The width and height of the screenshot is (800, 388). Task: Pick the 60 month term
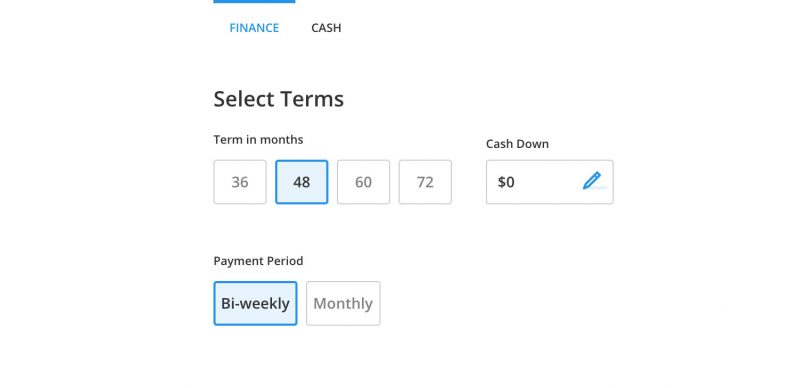363,182
